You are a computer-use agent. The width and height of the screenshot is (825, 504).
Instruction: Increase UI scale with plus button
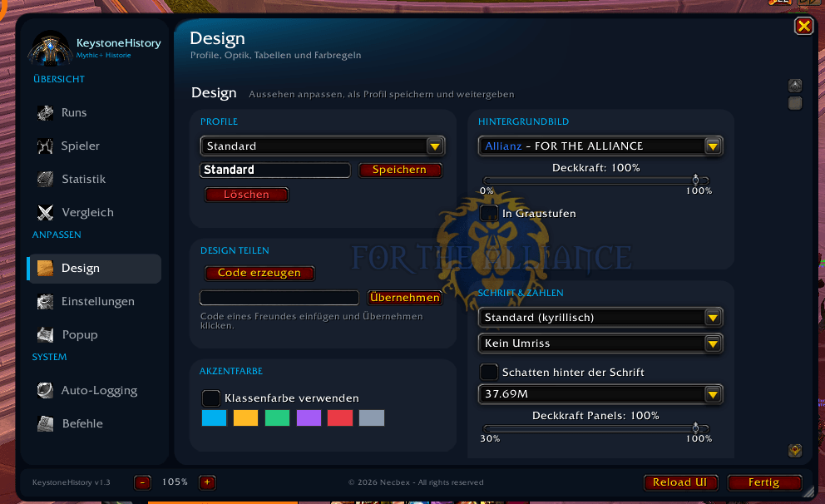click(x=207, y=482)
